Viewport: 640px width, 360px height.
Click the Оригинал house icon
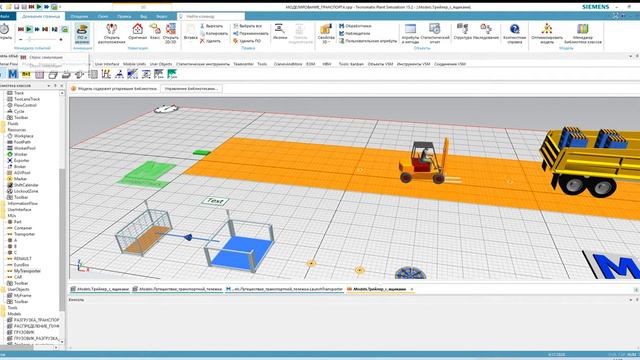tap(138, 32)
